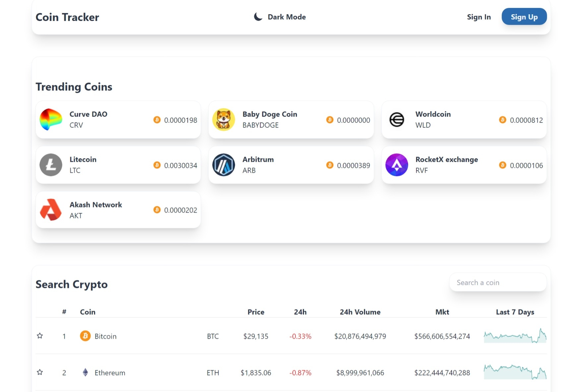Click the Coin column header
Viewport: 571px width, 392px height.
pos(88,312)
